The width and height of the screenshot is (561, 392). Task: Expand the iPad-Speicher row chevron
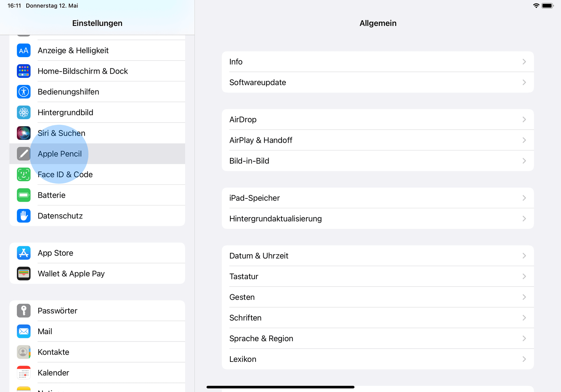tap(524, 198)
